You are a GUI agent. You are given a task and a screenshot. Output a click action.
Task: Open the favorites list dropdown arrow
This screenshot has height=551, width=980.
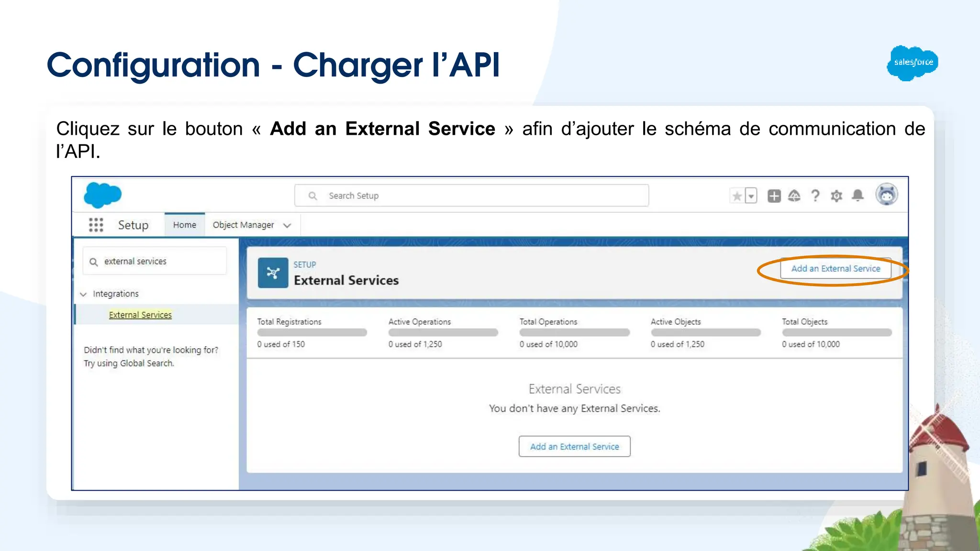point(751,196)
